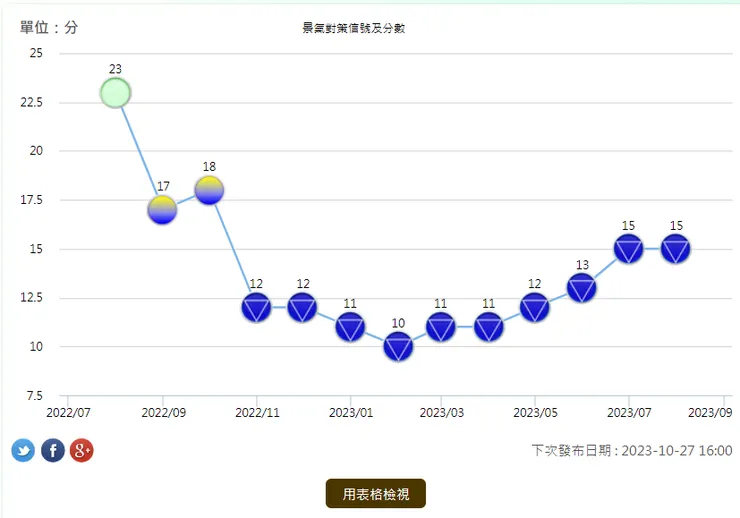Click the data value label 17

click(163, 186)
